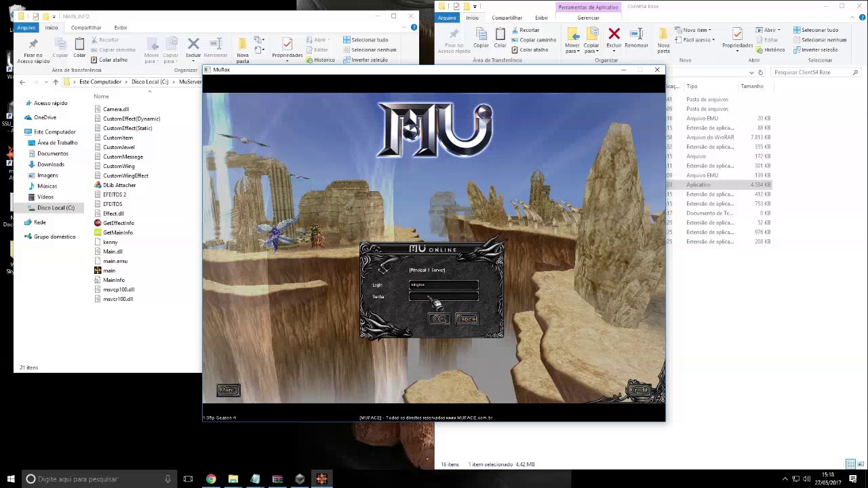
Task: Switch to details view in ClientS4 Base status bar
Action: pyautogui.click(x=850, y=464)
